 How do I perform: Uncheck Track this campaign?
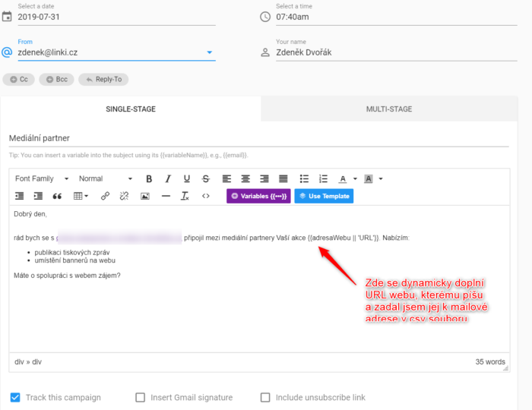pos(15,397)
